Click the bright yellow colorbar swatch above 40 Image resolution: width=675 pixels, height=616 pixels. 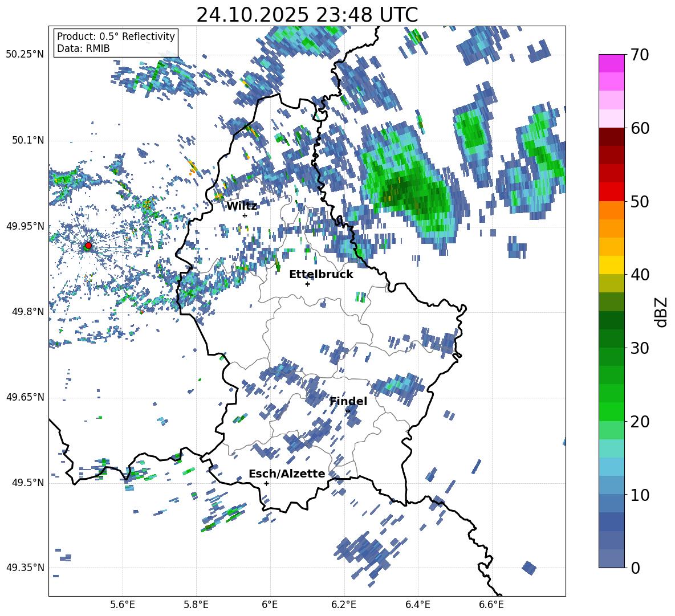611,265
